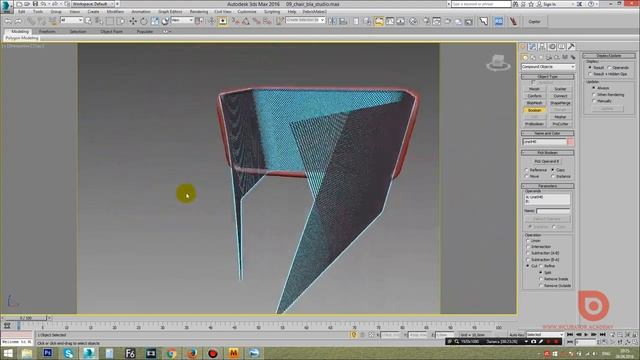Open the Edit menu
Image resolution: width=640 pixels, height=360 pixels.
tap(22, 12)
